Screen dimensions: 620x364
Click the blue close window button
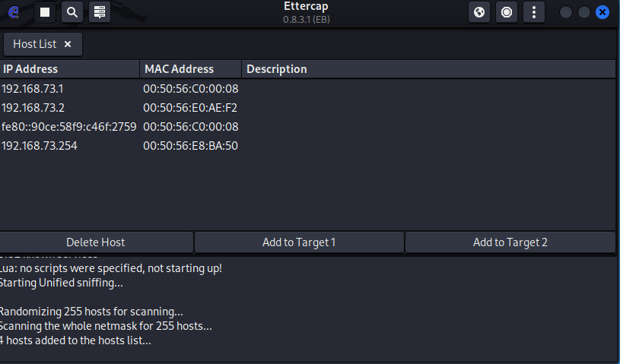coord(603,13)
